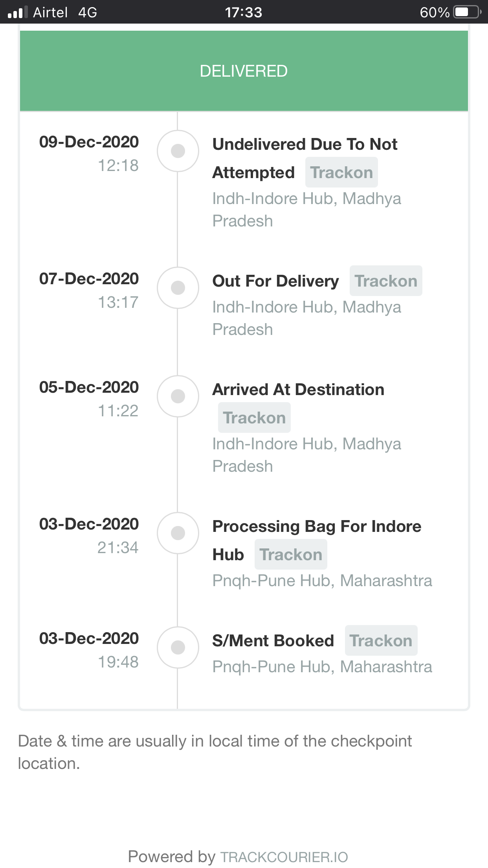Screen dimensions: 488x868
Task: Tap the Arrived At Destination timeline marker
Action: pos(178,396)
